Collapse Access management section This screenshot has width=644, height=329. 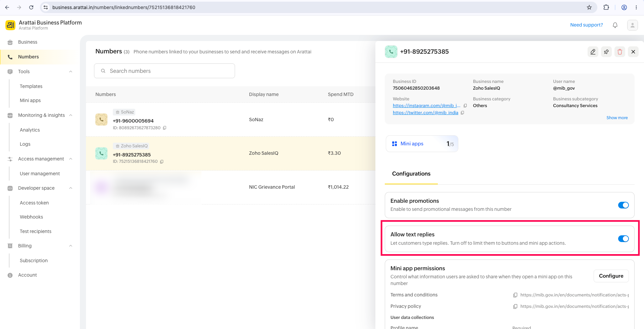[71, 159]
